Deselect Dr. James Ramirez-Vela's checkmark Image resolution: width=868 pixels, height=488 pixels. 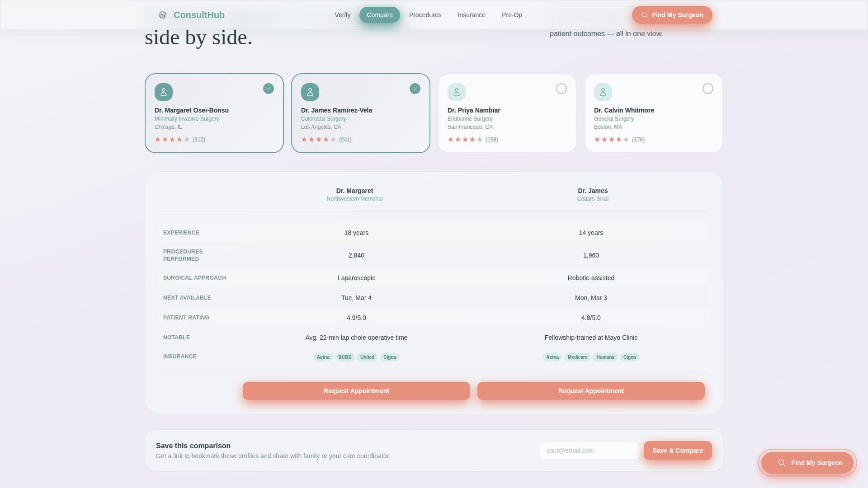[x=415, y=89]
